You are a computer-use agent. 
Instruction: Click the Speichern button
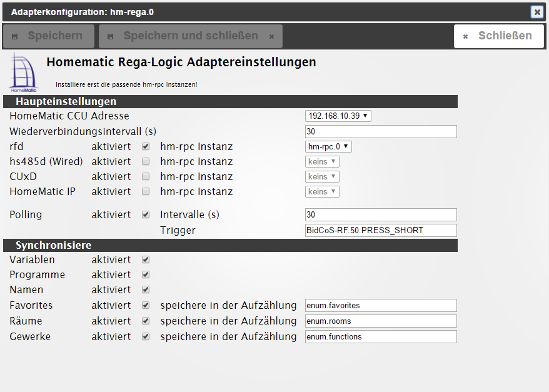click(48, 36)
